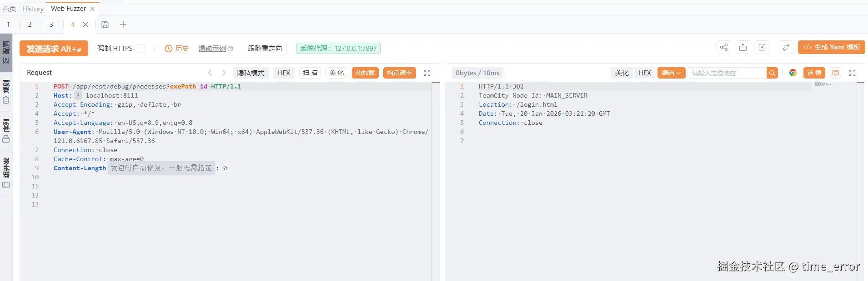This screenshot has height=281, width=868.
Task: Close the Web Fuzzer tab
Action: [93, 9]
